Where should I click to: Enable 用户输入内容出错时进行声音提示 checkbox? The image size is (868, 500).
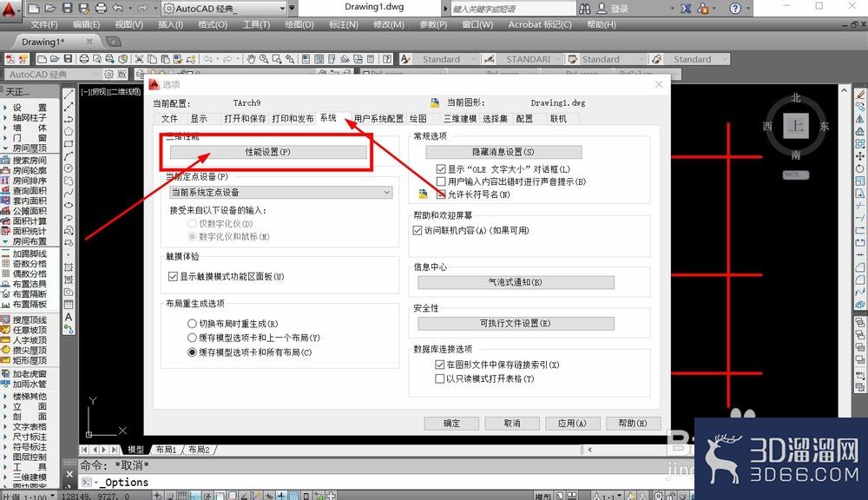point(441,181)
